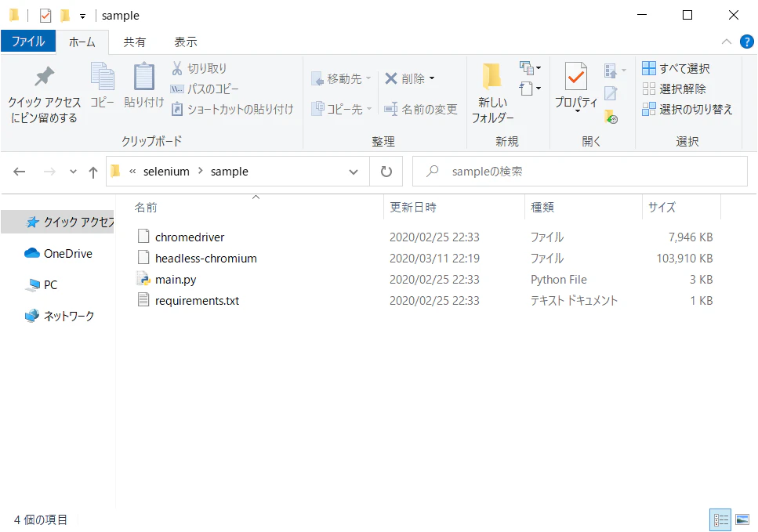Viewport: 758px width, 532px height.
Task: Switch to the View (表示) tab
Action: (x=186, y=42)
